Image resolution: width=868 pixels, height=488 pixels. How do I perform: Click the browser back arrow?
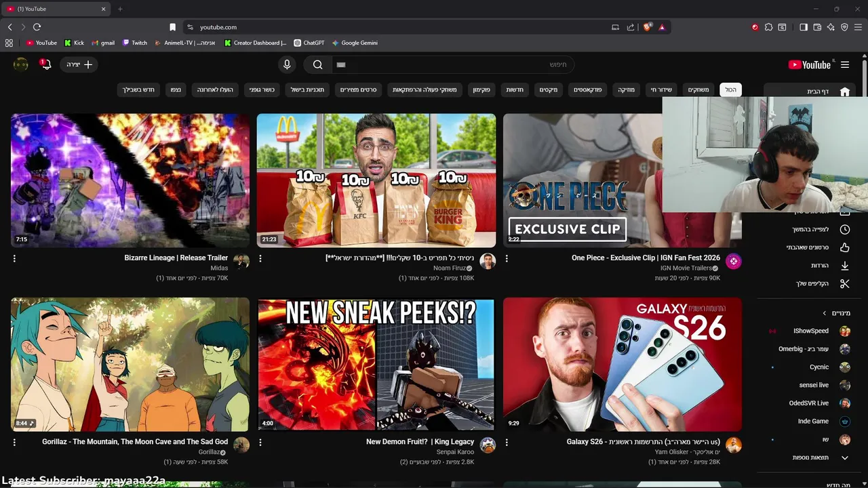pyautogui.click(x=9, y=27)
